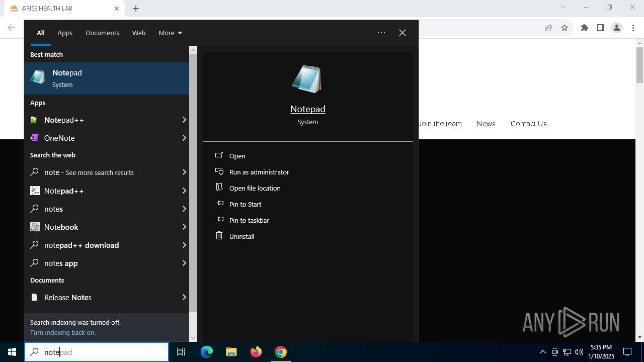Screen dimensions: 644x362
Task: Click the Open action icon
Action: tap(219, 155)
